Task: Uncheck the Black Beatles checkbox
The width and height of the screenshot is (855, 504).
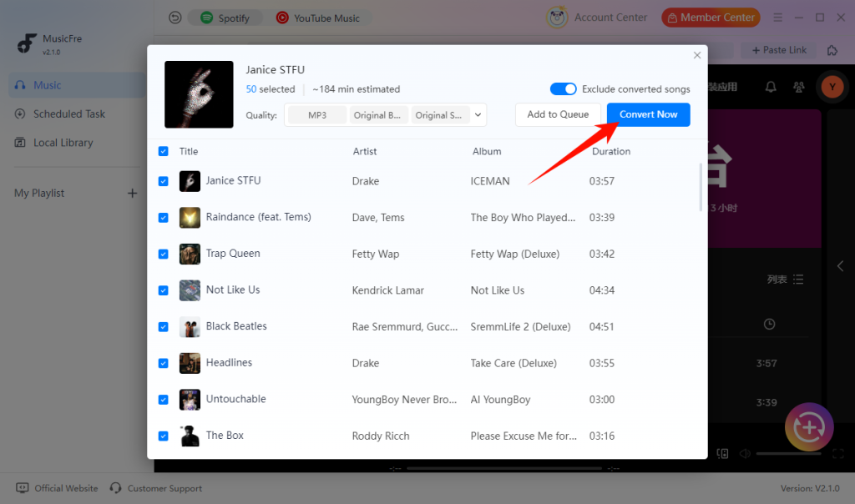Action: [163, 327]
